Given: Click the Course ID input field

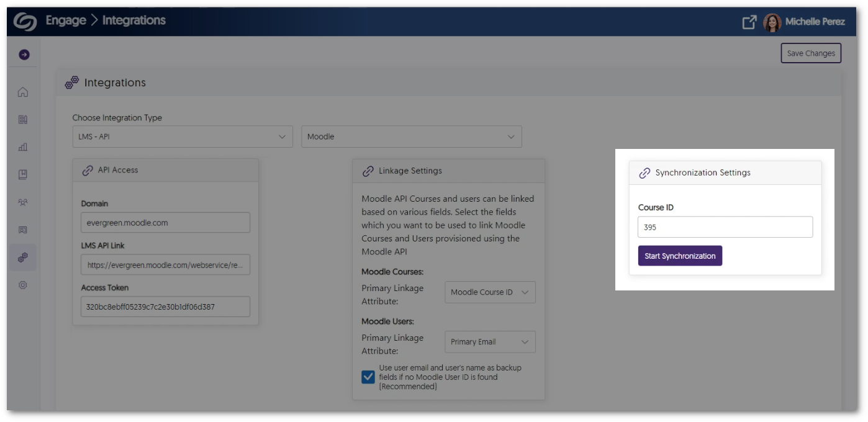Looking at the screenshot, I should [x=725, y=227].
